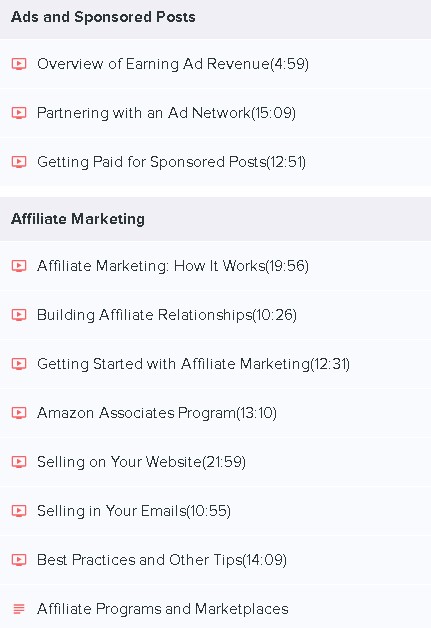The width and height of the screenshot is (431, 628).
Task: Open Affiliate Programs and Marketplaces text lesson
Action: [x=216, y=607]
